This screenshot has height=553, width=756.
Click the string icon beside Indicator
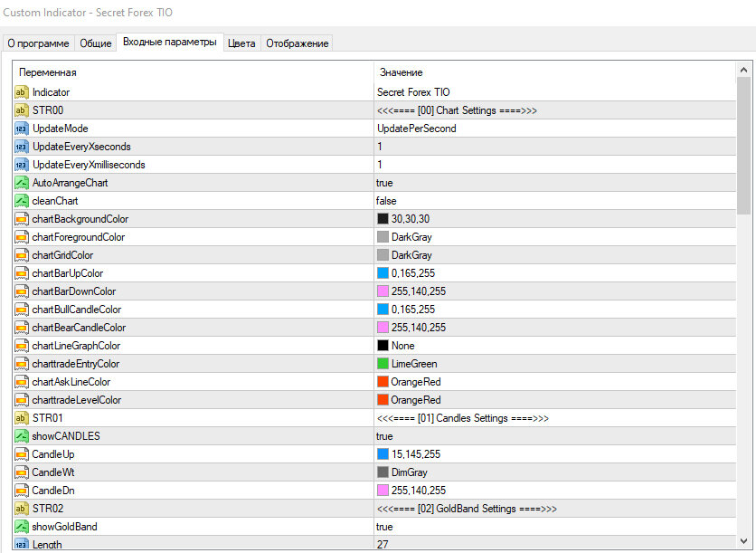21,92
